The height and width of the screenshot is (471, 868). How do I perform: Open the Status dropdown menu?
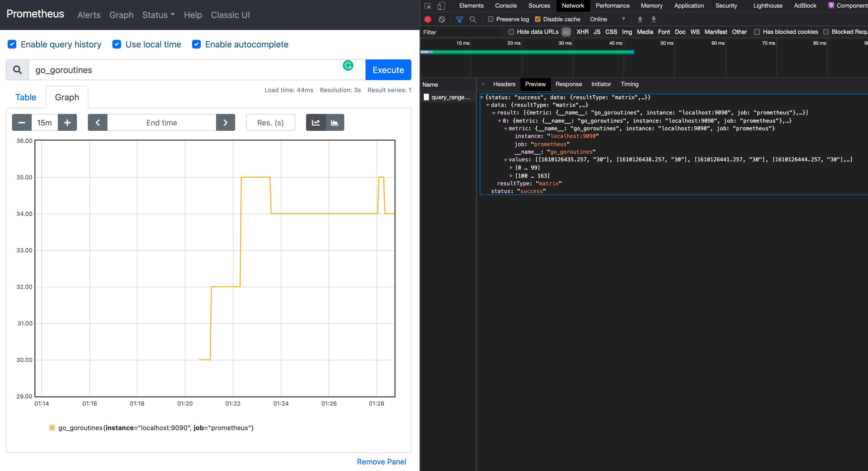158,15
